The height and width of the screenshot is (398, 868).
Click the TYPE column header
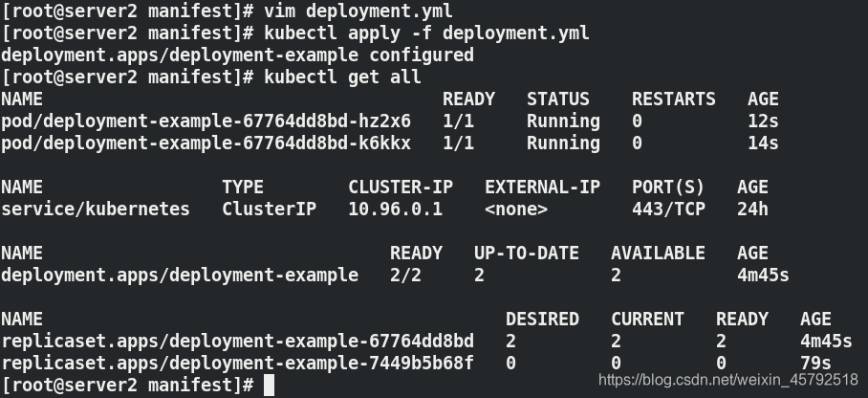pyautogui.click(x=243, y=188)
